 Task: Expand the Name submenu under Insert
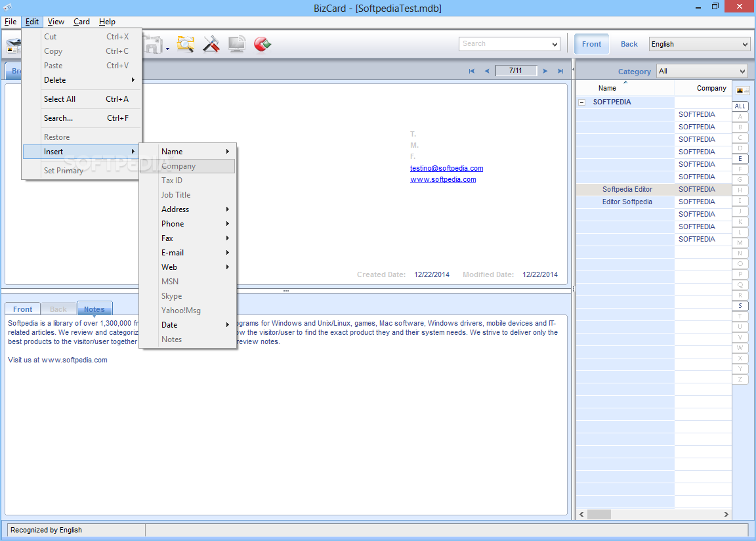pyautogui.click(x=188, y=152)
